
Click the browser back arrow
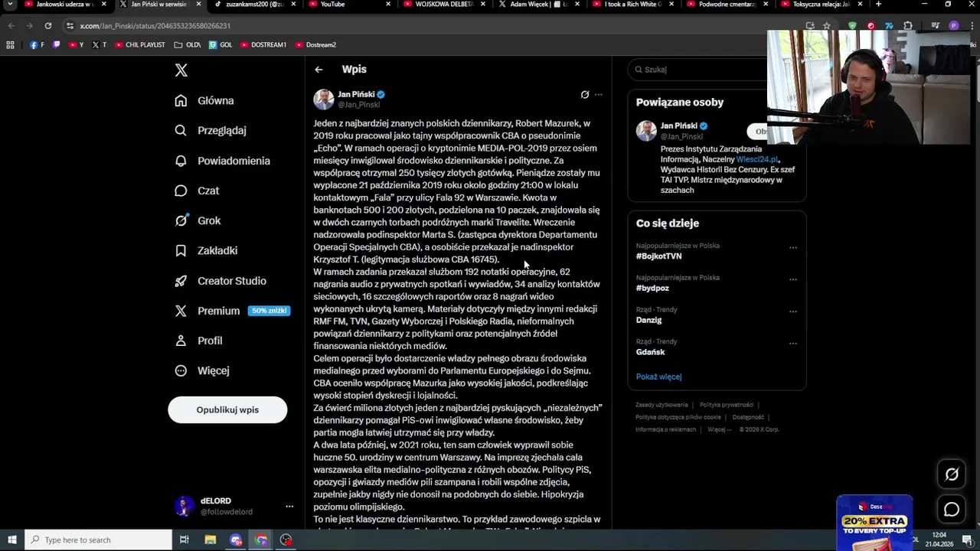coord(11,26)
